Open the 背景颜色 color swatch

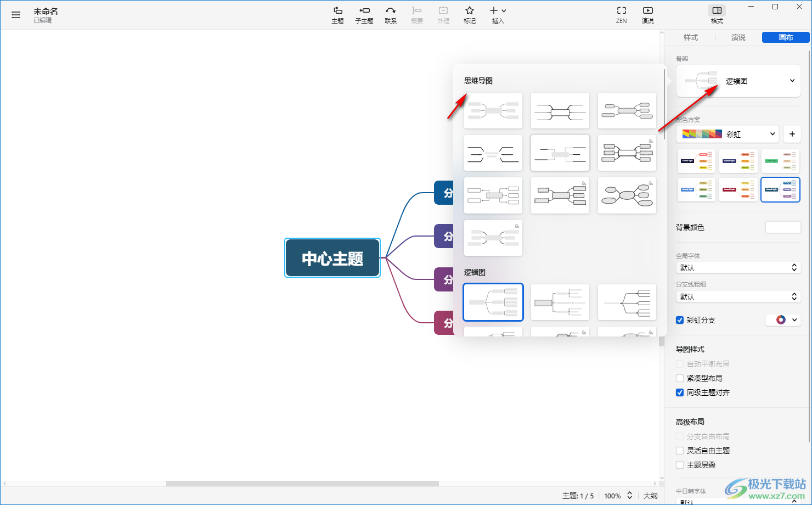coord(783,227)
